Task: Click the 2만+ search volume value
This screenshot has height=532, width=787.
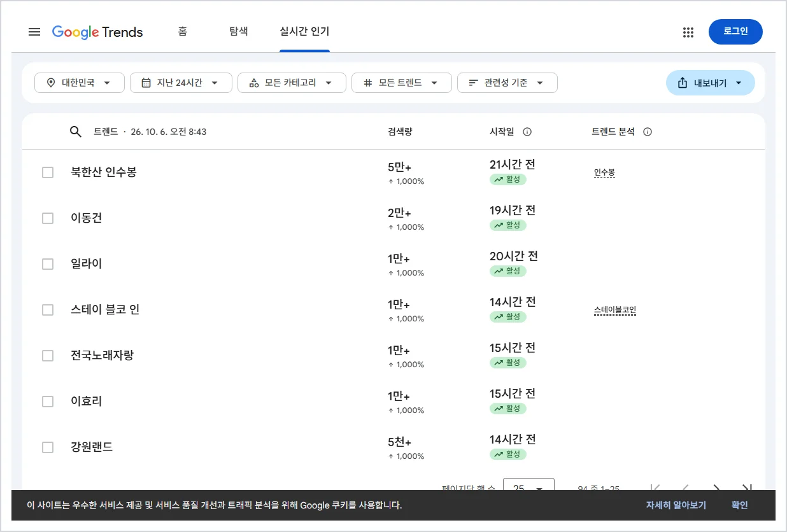Action: coord(400,213)
